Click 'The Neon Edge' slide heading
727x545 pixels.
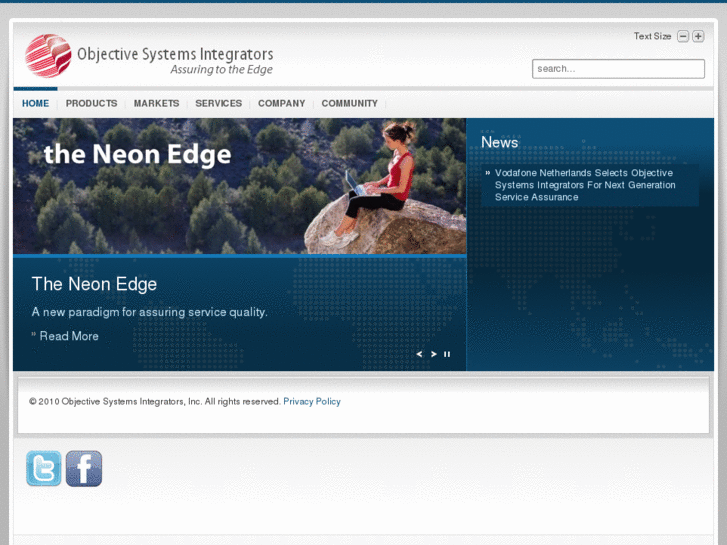click(x=94, y=284)
